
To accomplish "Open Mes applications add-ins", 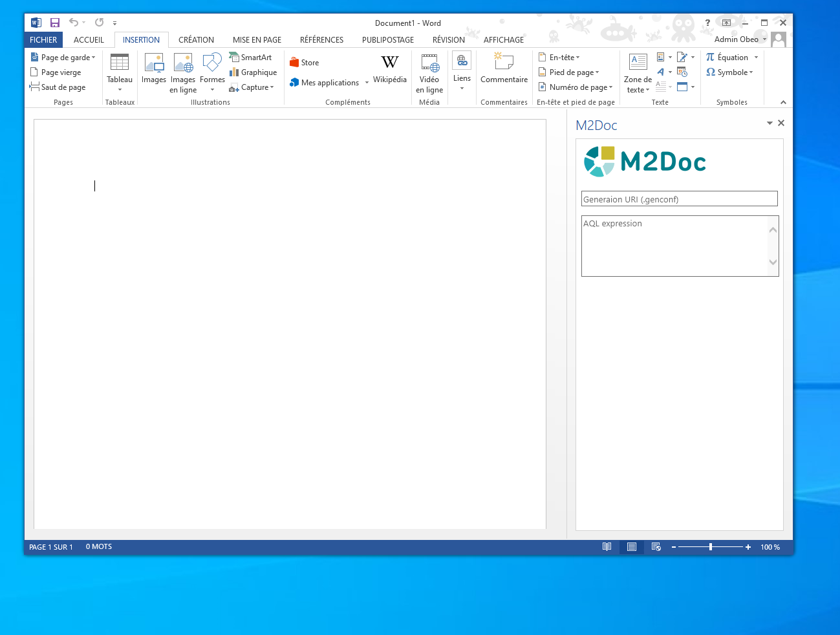I will click(x=324, y=83).
